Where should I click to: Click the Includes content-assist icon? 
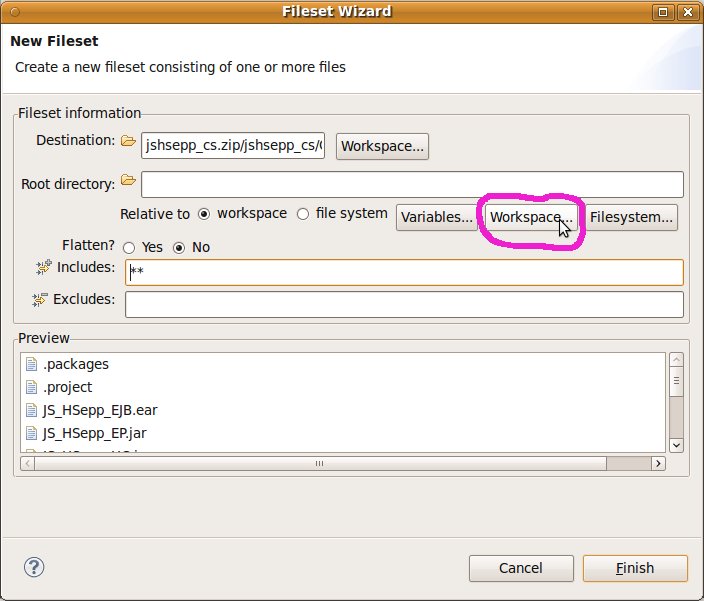[42, 268]
